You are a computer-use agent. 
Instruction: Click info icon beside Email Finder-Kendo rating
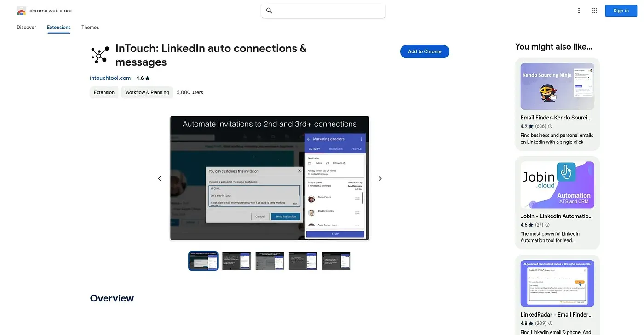coord(550,126)
